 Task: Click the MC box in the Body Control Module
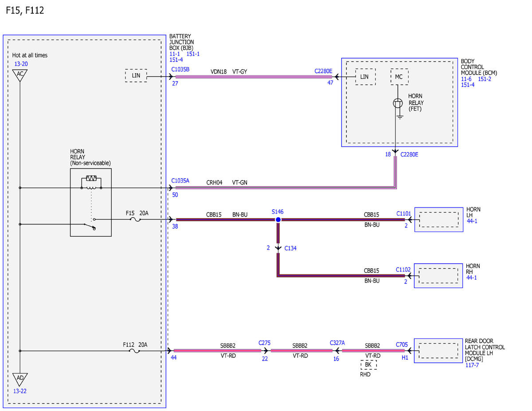click(399, 77)
